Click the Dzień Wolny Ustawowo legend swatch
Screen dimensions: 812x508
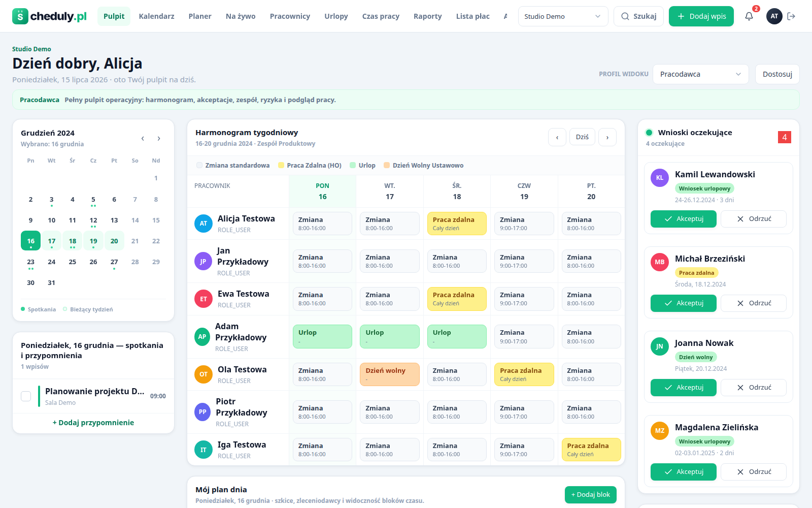coord(387,165)
